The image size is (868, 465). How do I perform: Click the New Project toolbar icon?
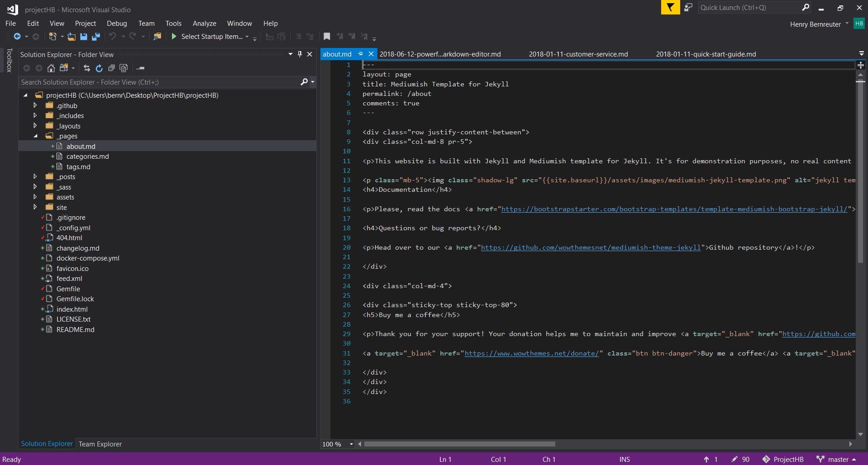pos(53,37)
